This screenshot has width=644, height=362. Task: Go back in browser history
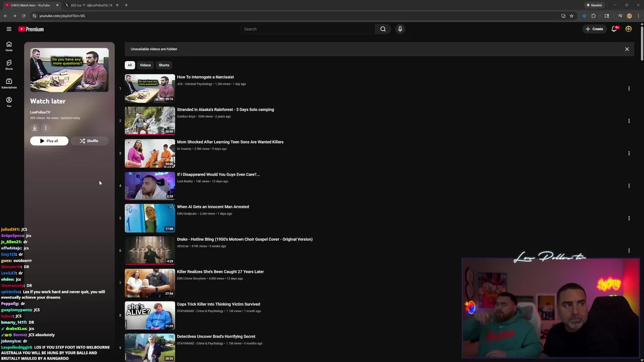pos(6,16)
